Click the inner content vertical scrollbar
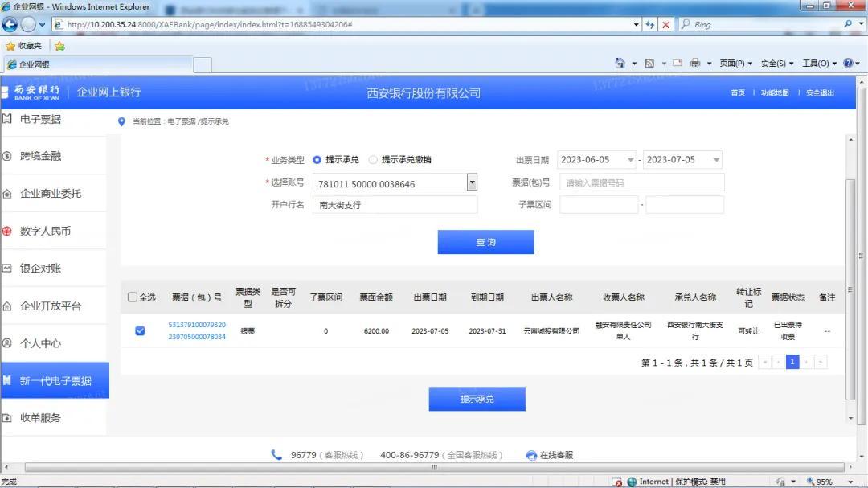Image resolution: width=868 pixels, height=488 pixels. coord(851,289)
